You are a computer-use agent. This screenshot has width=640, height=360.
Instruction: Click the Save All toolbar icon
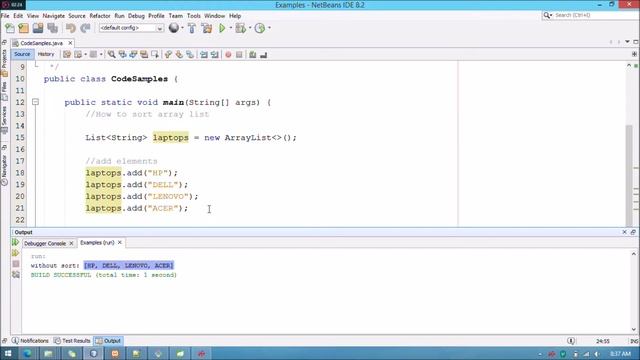click(x=52, y=28)
